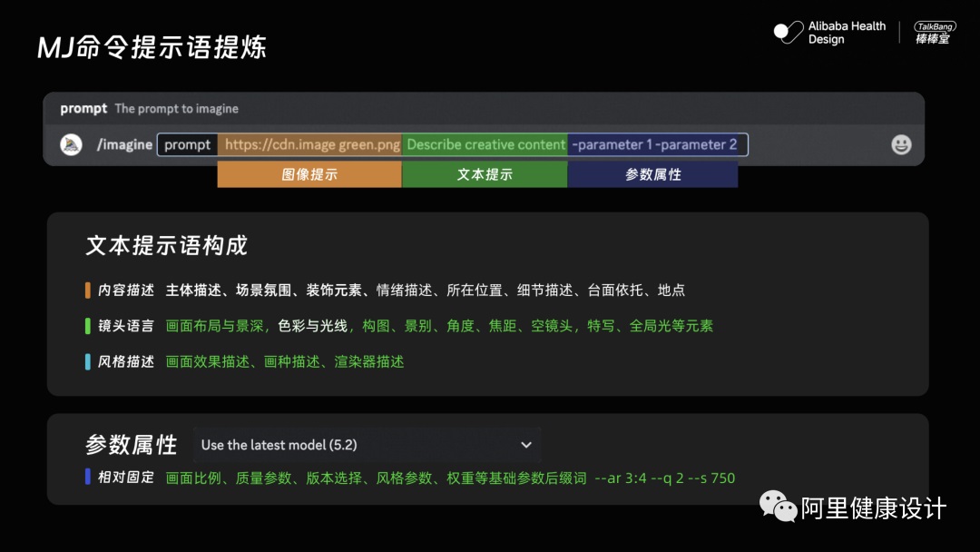Click the blue 参数属性 label

[x=652, y=173]
